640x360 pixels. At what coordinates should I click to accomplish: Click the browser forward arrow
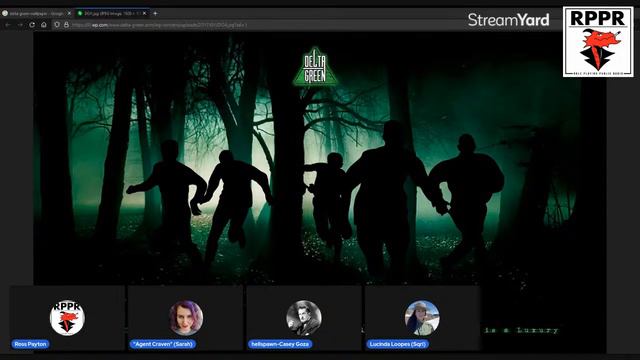[x=20, y=25]
